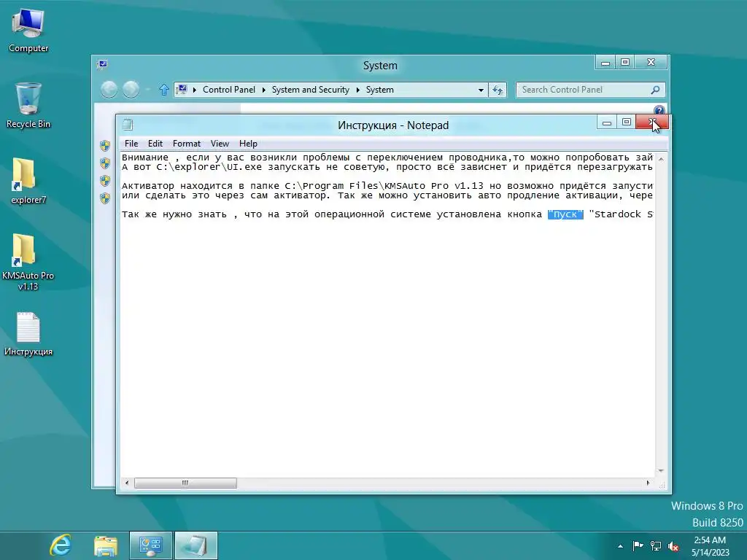Expand arrow before Control Panel breadcrumb

194,90
